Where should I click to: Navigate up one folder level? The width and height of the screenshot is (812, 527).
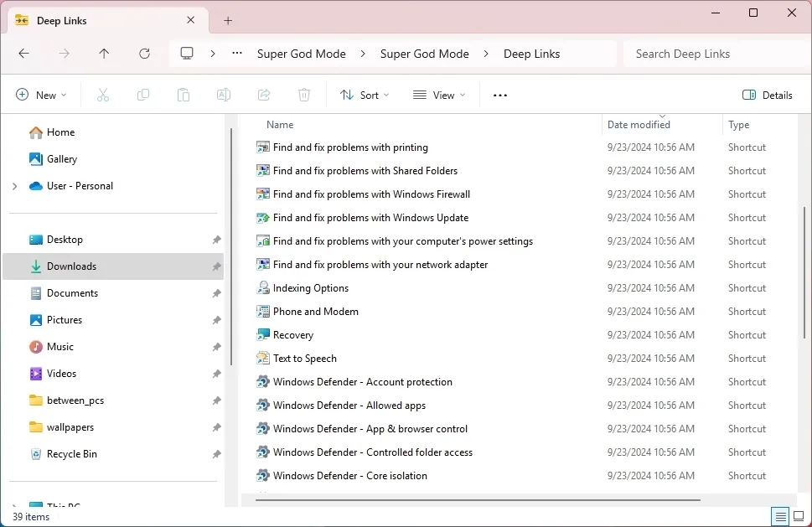tap(103, 53)
